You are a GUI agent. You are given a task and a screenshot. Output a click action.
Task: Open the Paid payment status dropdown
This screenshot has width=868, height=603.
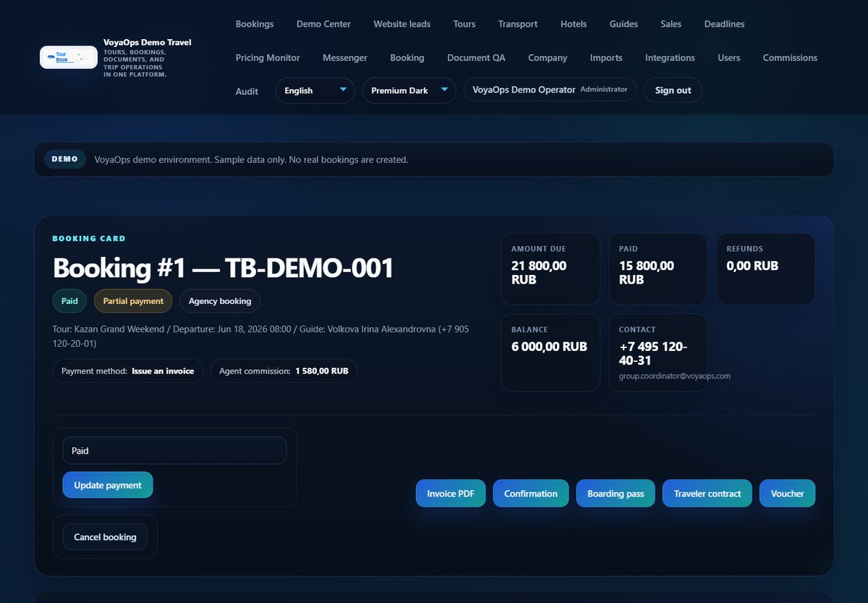(175, 450)
